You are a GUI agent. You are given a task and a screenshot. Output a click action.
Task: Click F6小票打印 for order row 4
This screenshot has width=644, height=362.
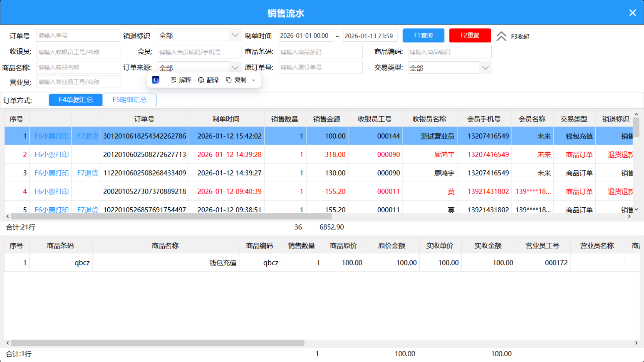pos(51,192)
